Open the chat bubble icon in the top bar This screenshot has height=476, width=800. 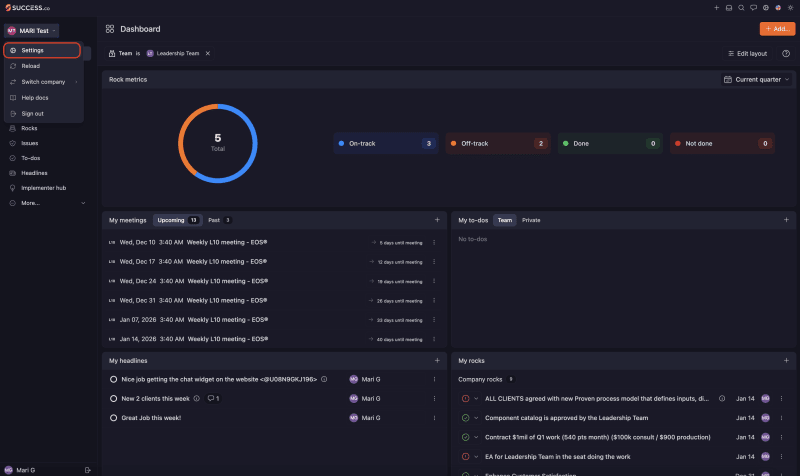[753, 8]
